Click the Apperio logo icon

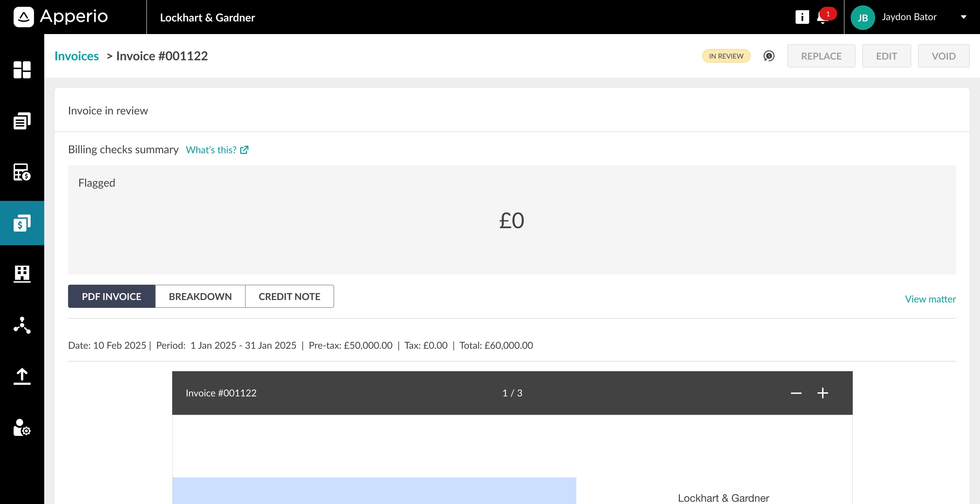click(x=23, y=17)
